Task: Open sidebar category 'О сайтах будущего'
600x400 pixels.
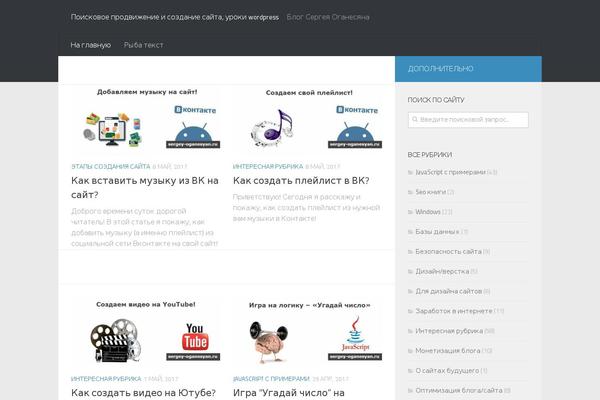Action: click(447, 371)
